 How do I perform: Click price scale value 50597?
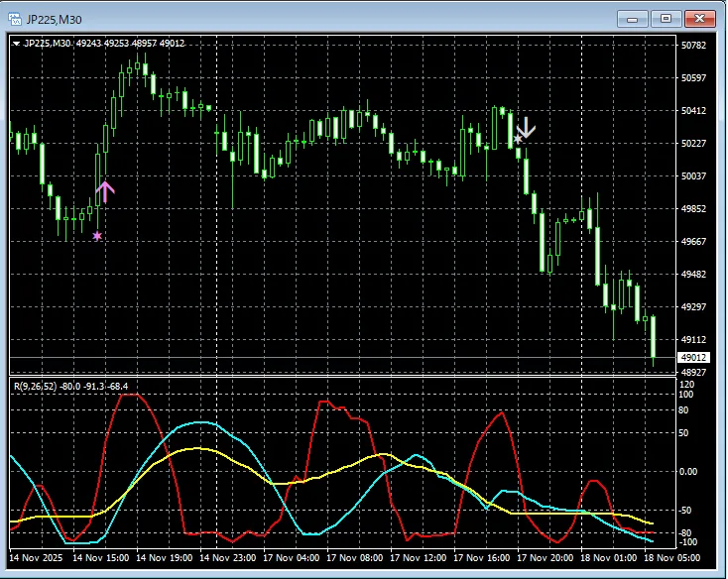pyautogui.click(x=693, y=78)
